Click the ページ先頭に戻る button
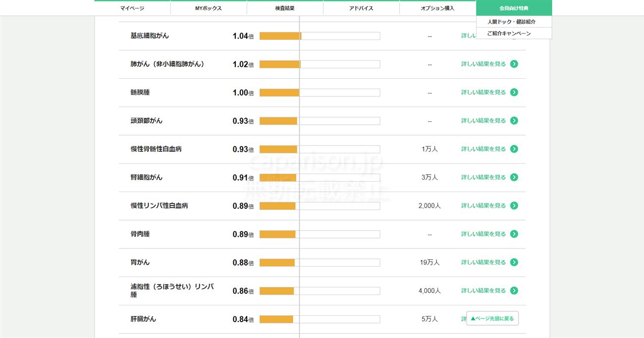This screenshot has width=644, height=338. point(492,319)
